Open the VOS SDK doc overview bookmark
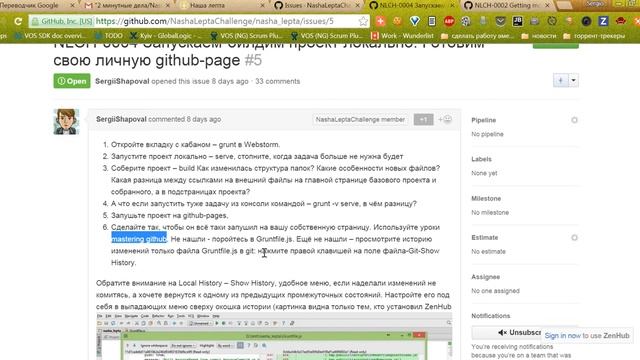The width and height of the screenshot is (640, 360). pos(50,36)
